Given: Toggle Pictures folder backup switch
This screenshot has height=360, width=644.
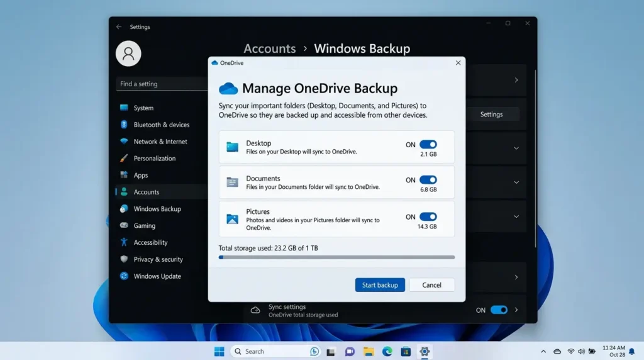Looking at the screenshot, I should [x=428, y=217].
